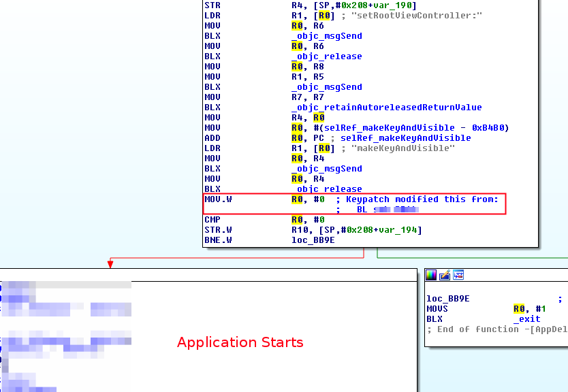Select the STR R4 var_190 instruction
This screenshot has height=392, width=568.
pyautogui.click(x=311, y=5)
